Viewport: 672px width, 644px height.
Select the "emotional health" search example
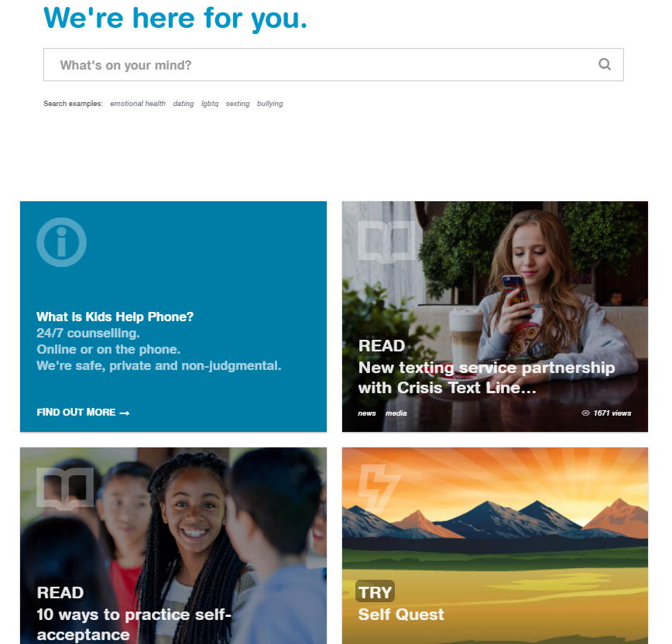(138, 104)
